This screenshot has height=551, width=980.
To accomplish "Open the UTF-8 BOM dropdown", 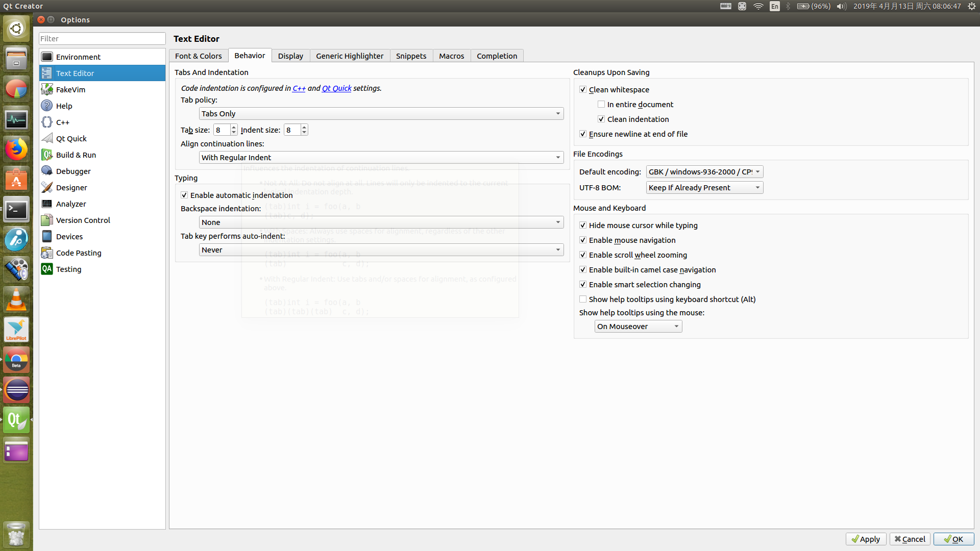I will pyautogui.click(x=704, y=187).
